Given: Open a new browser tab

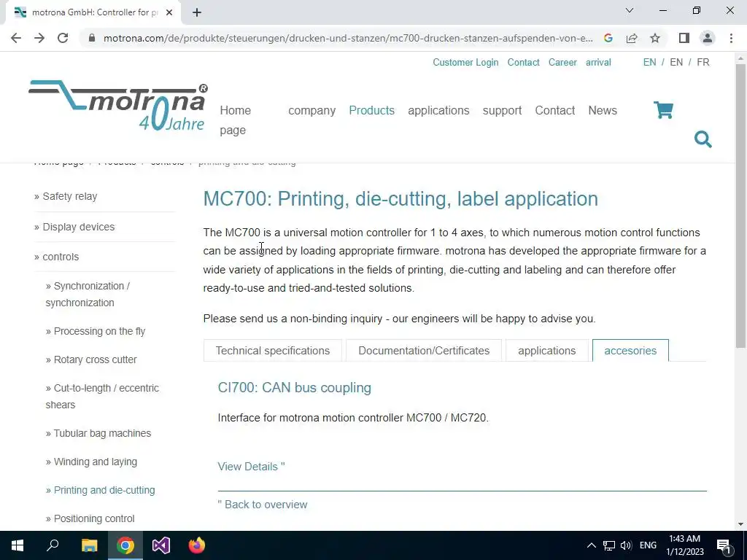Looking at the screenshot, I should [197, 12].
